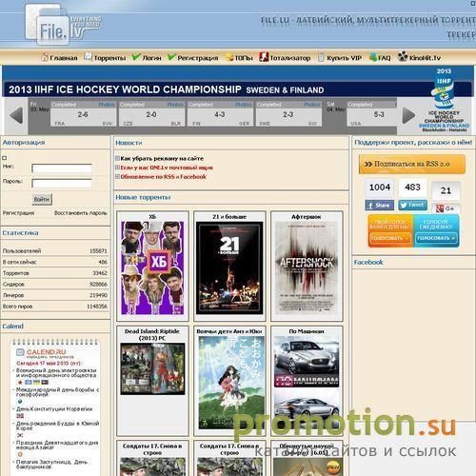Click the right arrow of hockey scoreboard

(408, 115)
